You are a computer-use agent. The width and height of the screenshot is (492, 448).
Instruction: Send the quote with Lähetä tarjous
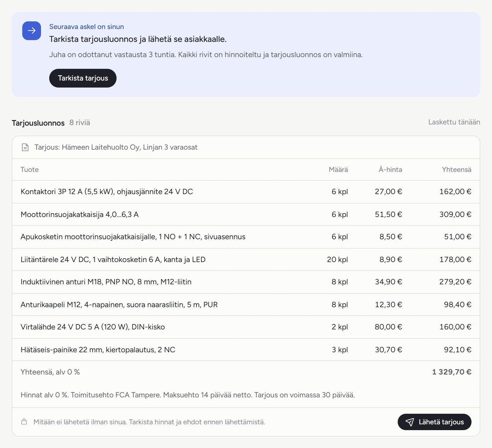435,422
